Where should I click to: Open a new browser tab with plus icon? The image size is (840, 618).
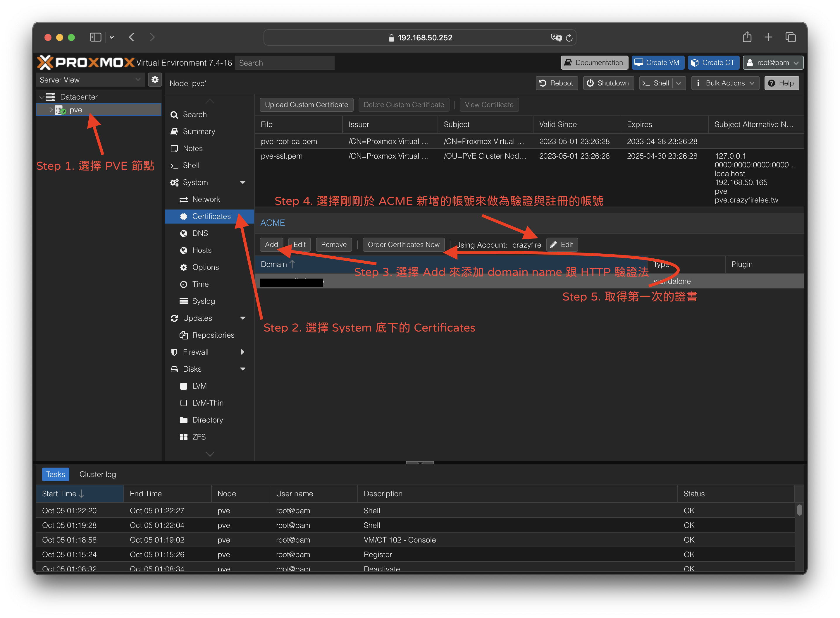pyautogui.click(x=768, y=37)
